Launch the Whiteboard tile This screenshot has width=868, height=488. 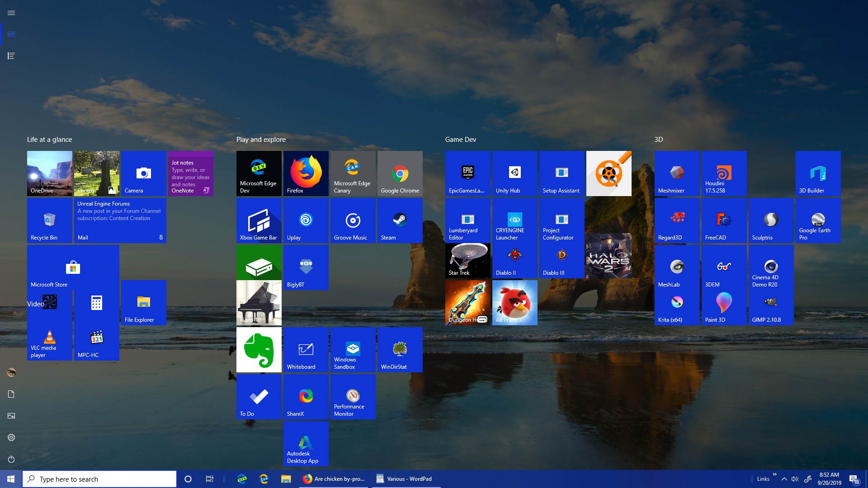306,350
